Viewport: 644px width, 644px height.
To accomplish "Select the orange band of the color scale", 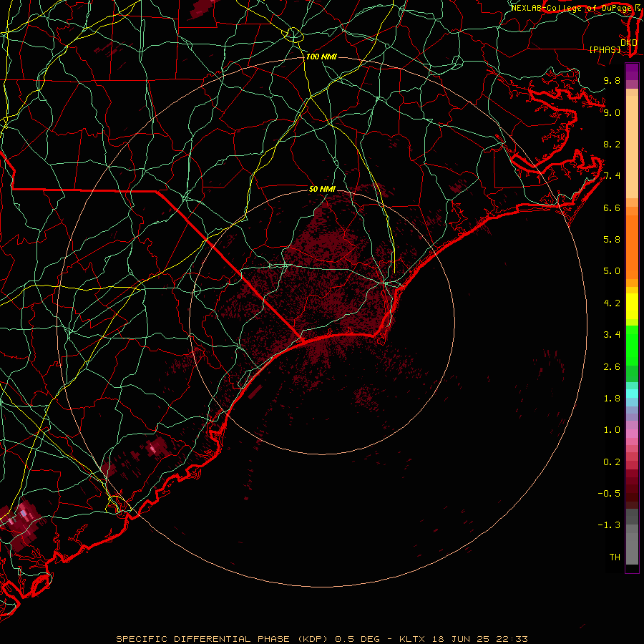I will point(632,247).
